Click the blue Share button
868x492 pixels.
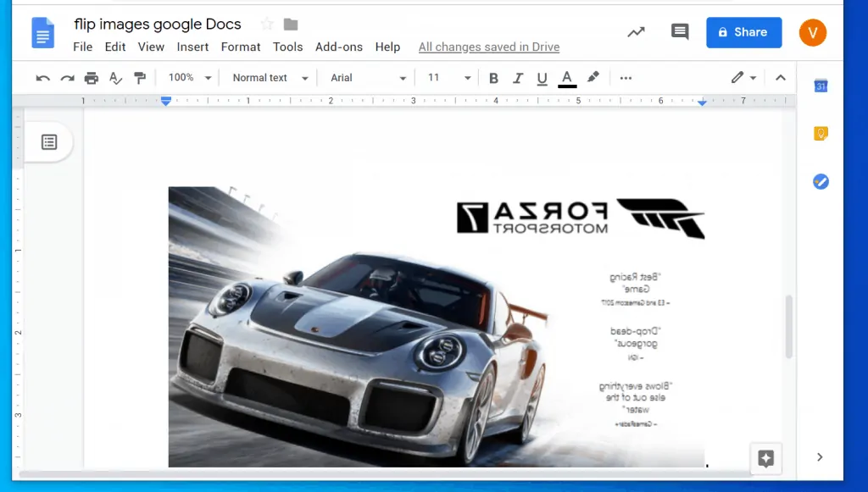click(x=744, y=32)
